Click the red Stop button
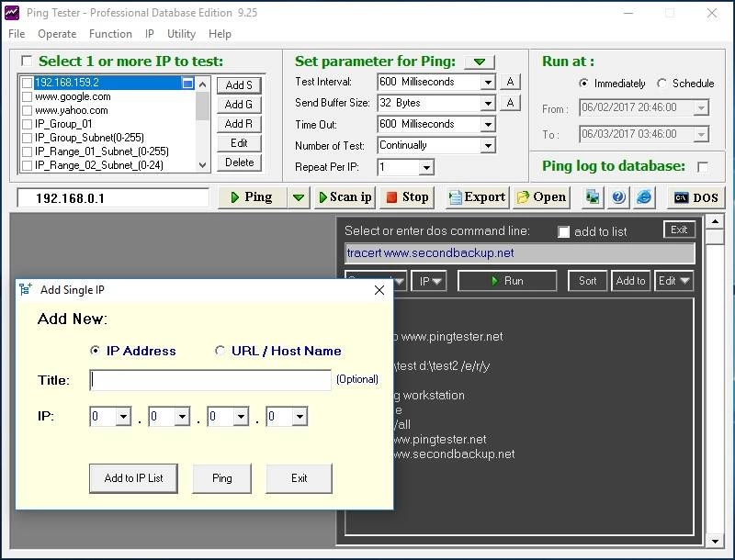The width and height of the screenshot is (735, 560). pos(407,197)
